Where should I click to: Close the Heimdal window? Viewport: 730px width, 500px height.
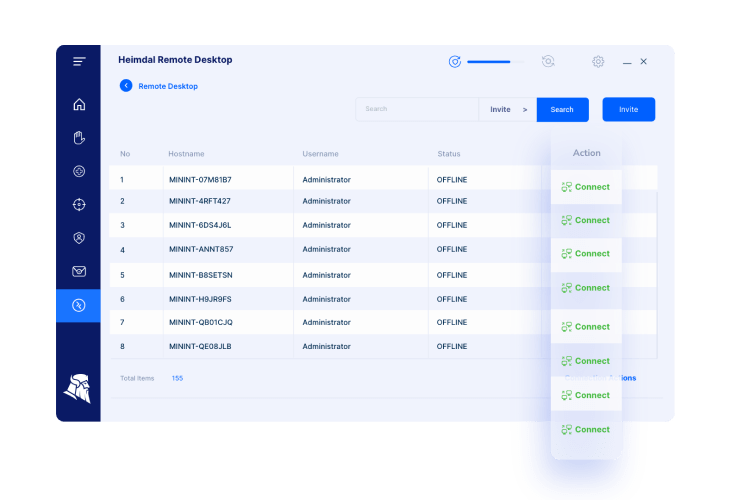pyautogui.click(x=643, y=61)
